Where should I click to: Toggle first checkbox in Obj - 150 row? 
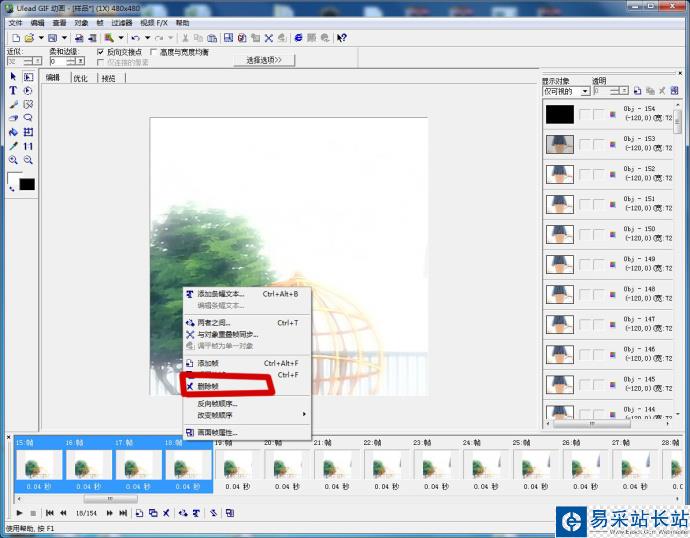(585, 234)
